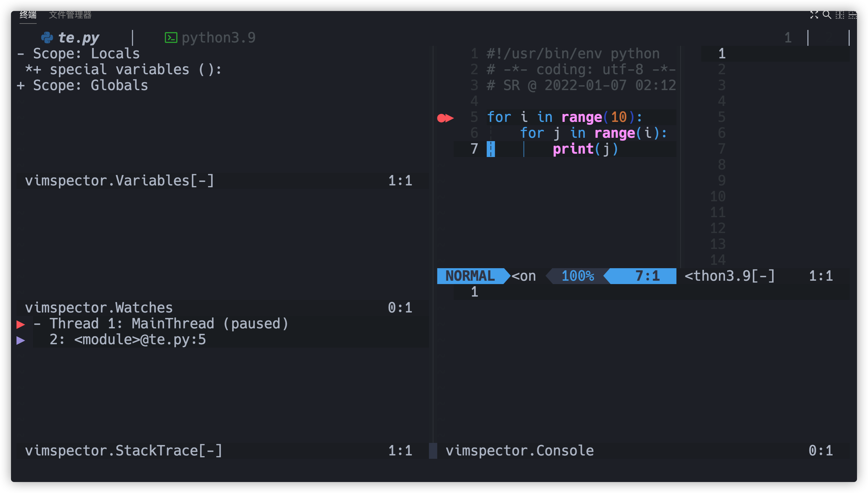Click line number 7 in the code gutter
This screenshot has width=868, height=493.
[x=474, y=149]
